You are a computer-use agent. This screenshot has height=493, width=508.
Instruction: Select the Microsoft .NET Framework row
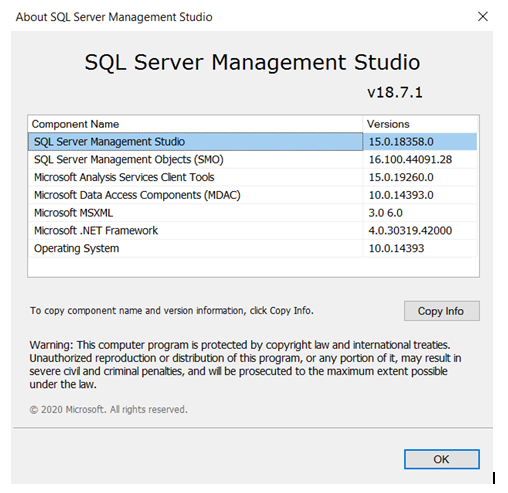(x=253, y=230)
